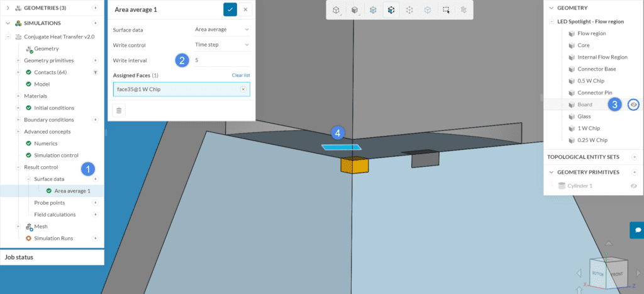Viewport: 644px width, 294px height.
Task: Close the Area average 1 panel
Action: tap(245, 9)
